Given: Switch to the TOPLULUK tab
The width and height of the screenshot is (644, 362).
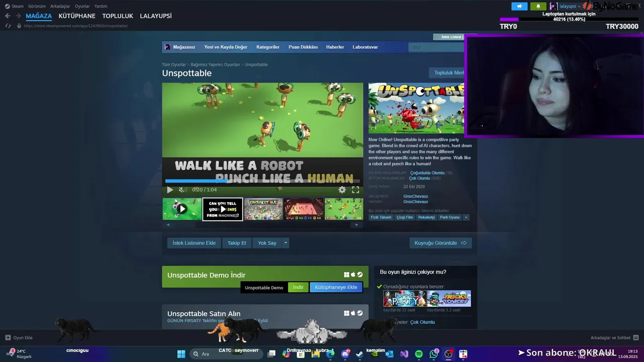Looking at the screenshot, I should click(x=118, y=16).
